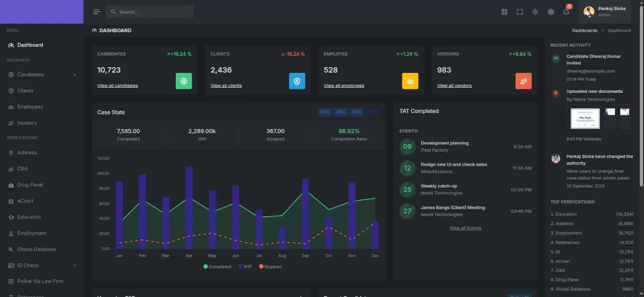Viewport: 644px width, 297px height.
Task: Click the eCourt building icon
Action: (x=11, y=201)
